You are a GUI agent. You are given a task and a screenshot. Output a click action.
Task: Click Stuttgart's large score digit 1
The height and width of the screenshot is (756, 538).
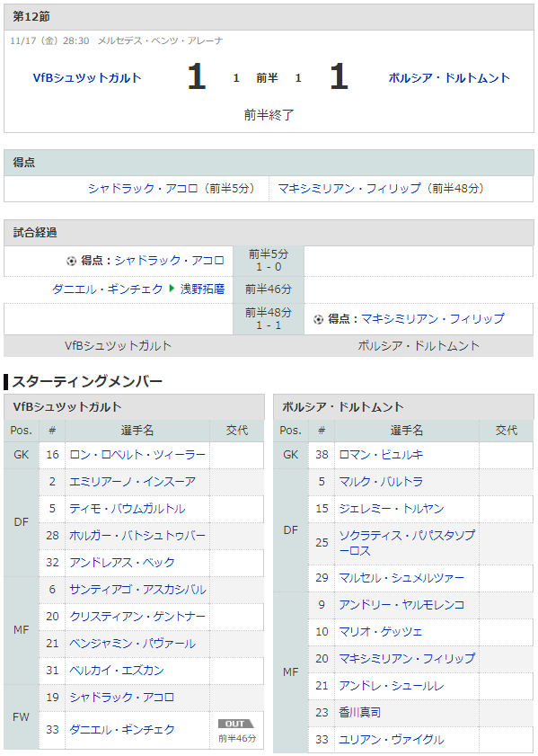coord(197,76)
